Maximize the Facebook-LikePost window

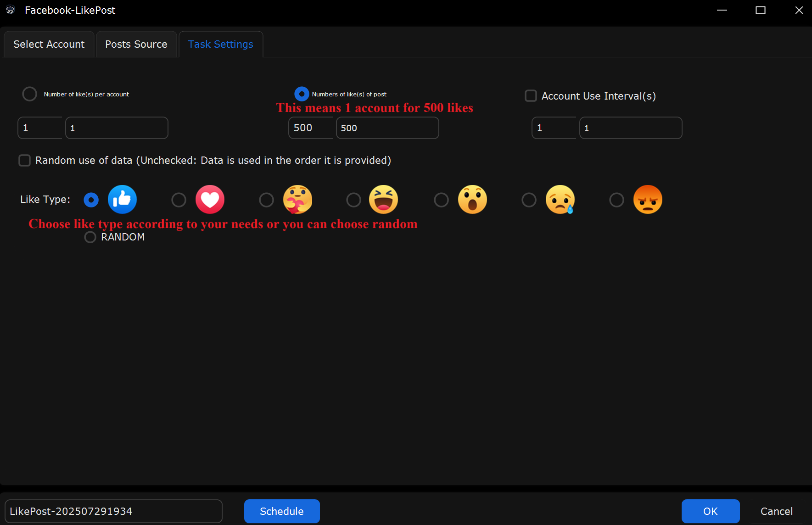(x=761, y=10)
